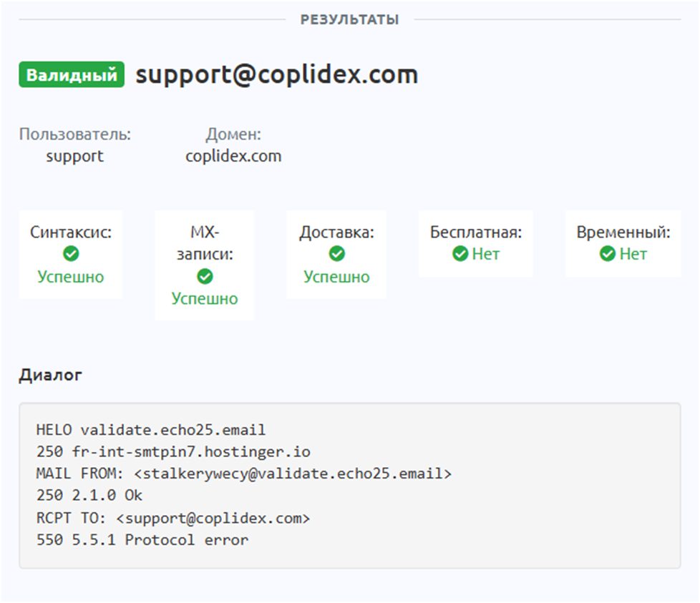Click the RCPT TO line in dialog log
The height and width of the screenshot is (603, 700).
pyautogui.click(x=173, y=517)
